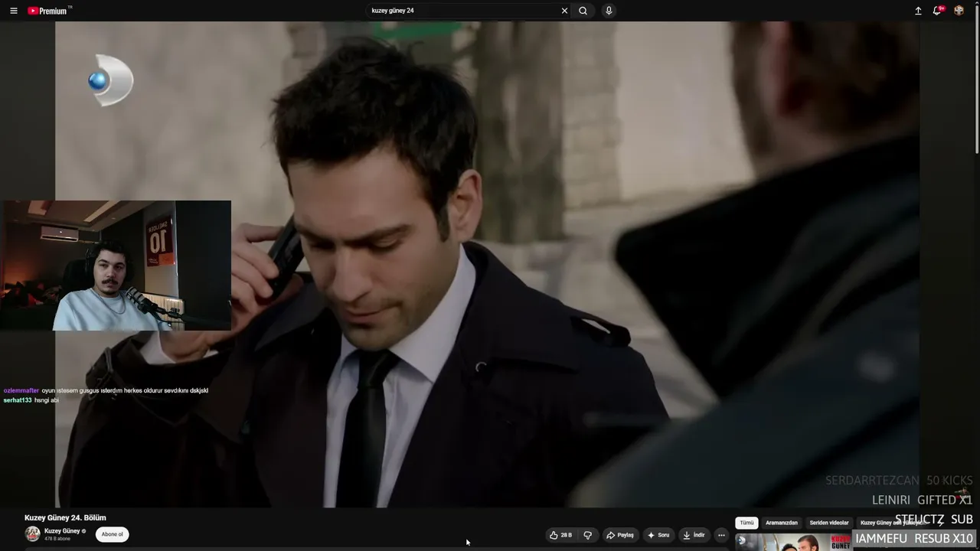The image size is (980, 551).
Task: Share the video via Paylaş
Action: click(x=619, y=535)
